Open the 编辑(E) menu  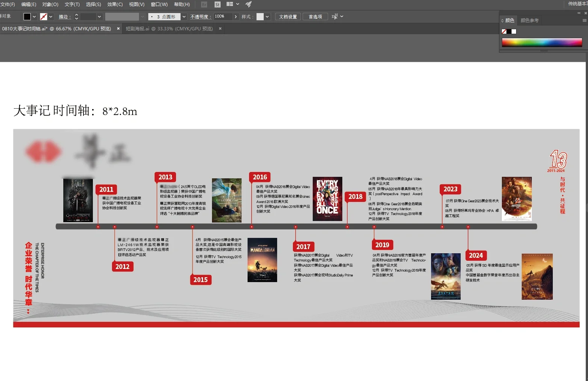[29, 4]
